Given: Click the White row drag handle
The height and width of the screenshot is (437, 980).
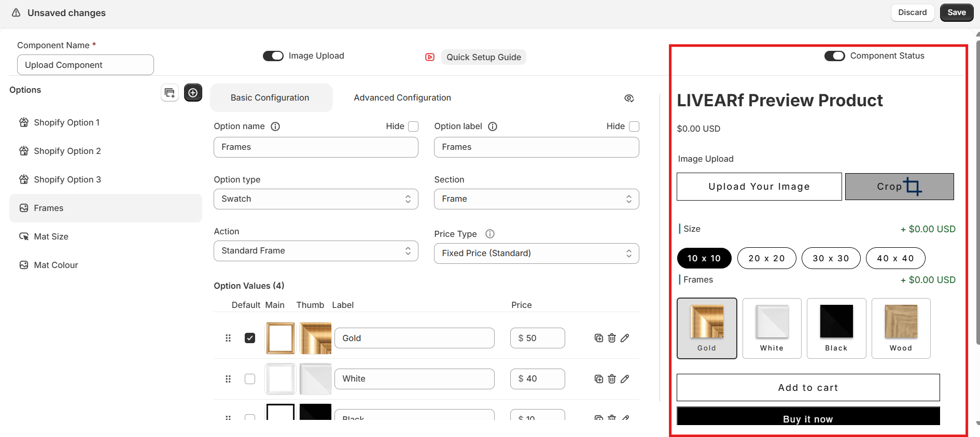Looking at the screenshot, I should click(228, 379).
